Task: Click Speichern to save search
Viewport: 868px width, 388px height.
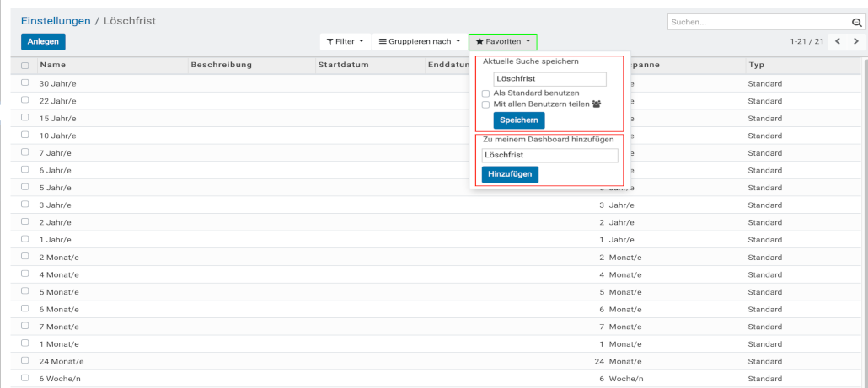Action: (507, 120)
